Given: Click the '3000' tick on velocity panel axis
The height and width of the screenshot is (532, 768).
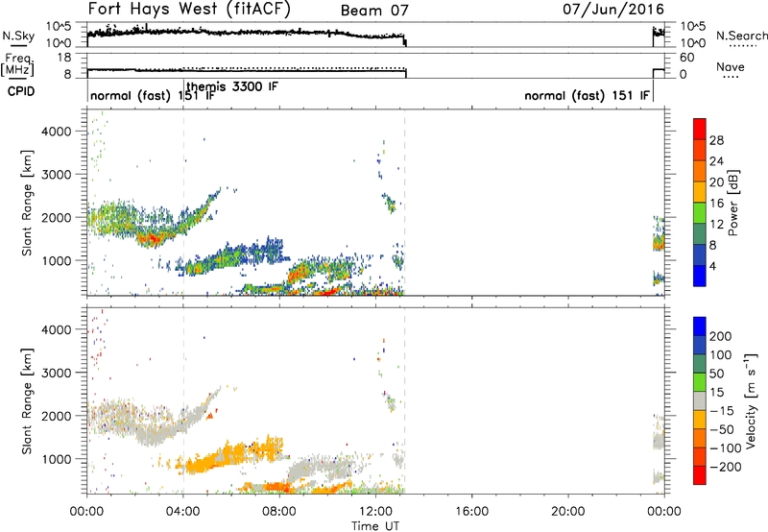Looking at the screenshot, I should pyautogui.click(x=57, y=373).
